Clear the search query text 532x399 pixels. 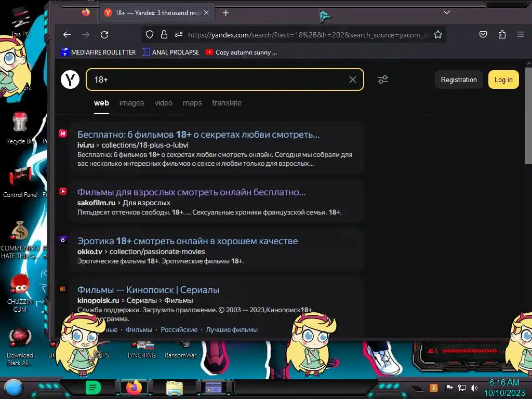click(x=353, y=79)
